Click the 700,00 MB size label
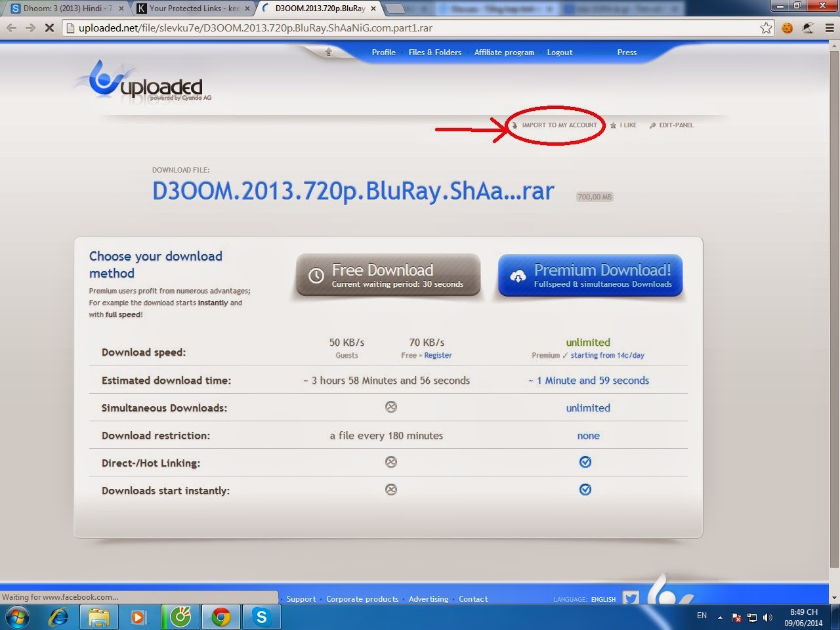The width and height of the screenshot is (840, 630). coord(595,197)
